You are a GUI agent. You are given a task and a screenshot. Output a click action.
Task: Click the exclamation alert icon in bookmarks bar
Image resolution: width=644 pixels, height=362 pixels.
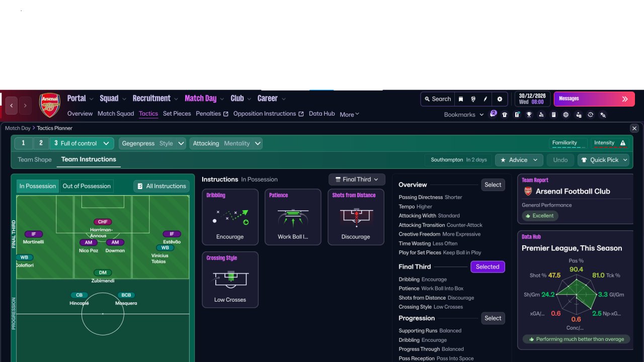(517, 115)
